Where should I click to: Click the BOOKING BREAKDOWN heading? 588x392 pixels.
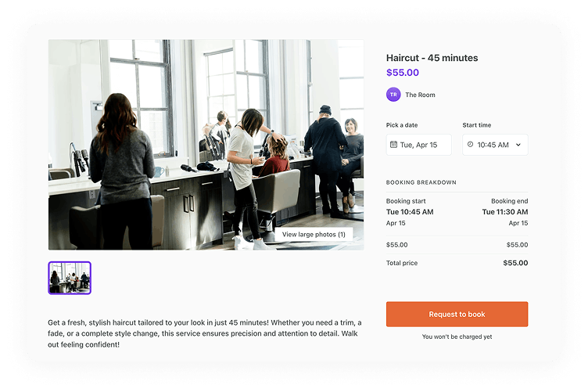point(421,182)
